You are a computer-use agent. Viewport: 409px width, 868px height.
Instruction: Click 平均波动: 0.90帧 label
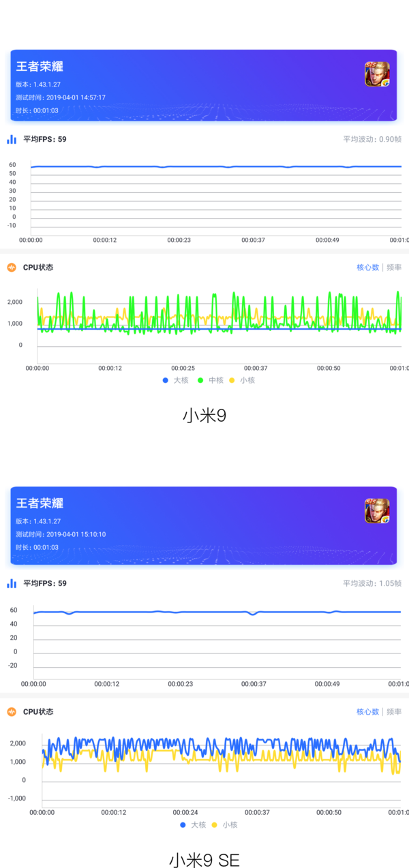point(372,140)
